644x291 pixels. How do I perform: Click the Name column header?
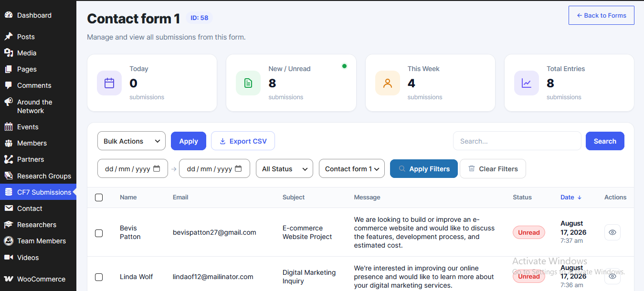point(128,197)
